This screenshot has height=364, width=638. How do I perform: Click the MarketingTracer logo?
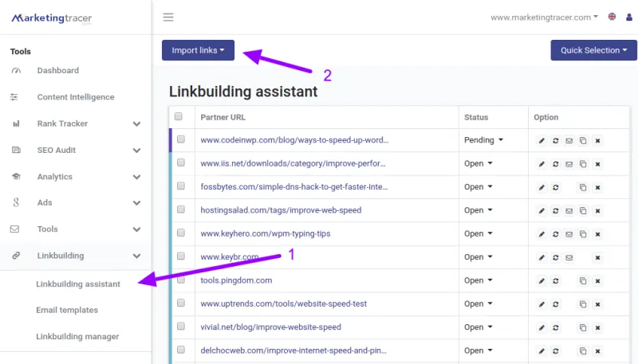pyautogui.click(x=51, y=18)
